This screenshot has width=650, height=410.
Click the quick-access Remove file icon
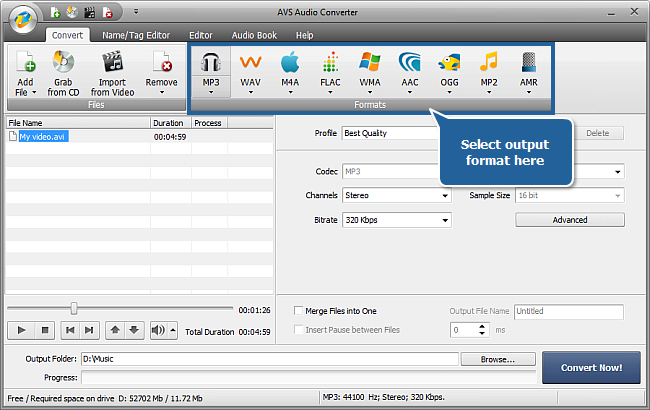pos(107,13)
